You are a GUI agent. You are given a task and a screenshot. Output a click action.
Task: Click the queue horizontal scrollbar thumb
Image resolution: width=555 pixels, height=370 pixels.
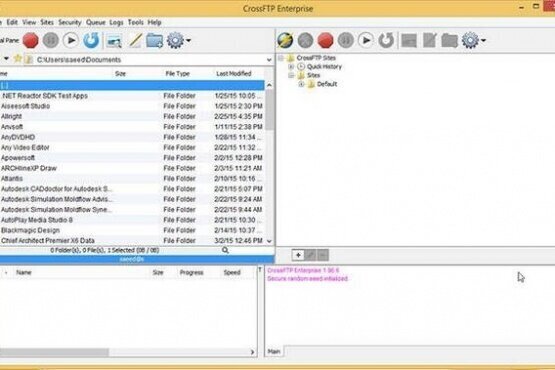[x=54, y=352]
